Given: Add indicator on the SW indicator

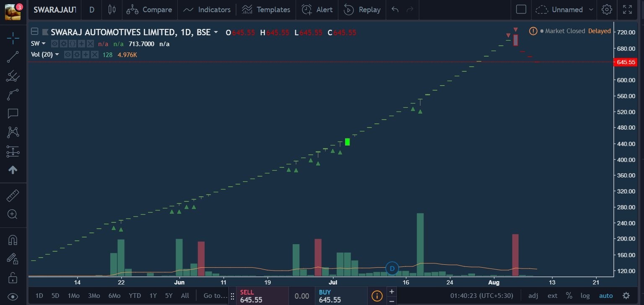Looking at the screenshot, I should point(81,44).
